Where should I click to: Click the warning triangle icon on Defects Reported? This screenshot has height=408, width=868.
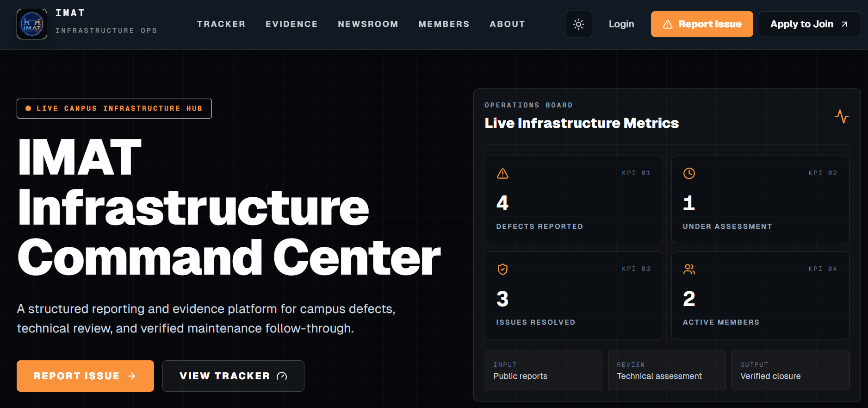click(502, 174)
